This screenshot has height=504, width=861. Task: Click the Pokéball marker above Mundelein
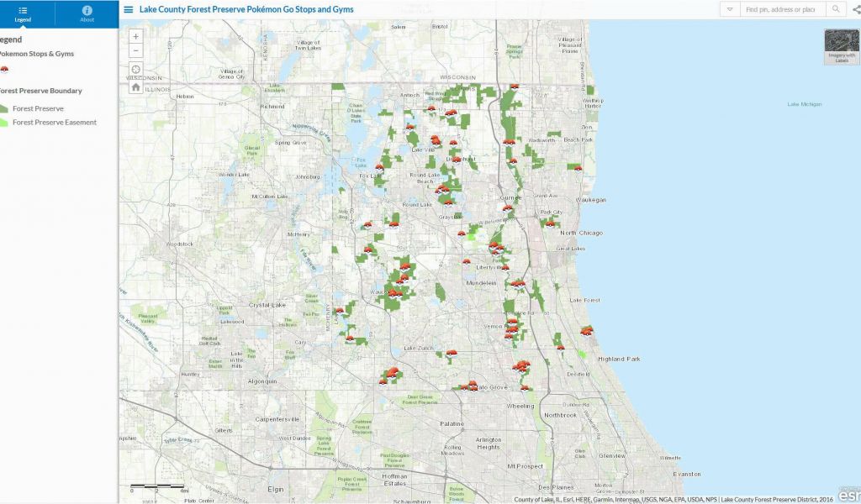tap(466, 261)
